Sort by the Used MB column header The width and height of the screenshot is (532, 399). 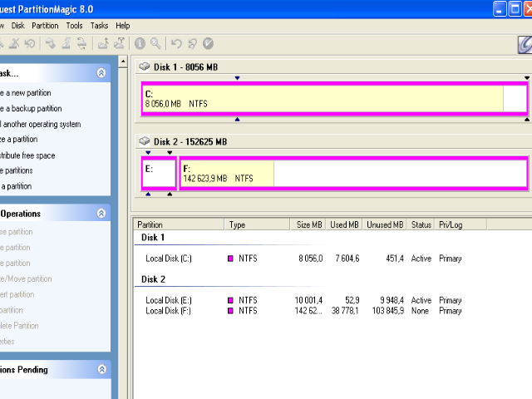344,224
